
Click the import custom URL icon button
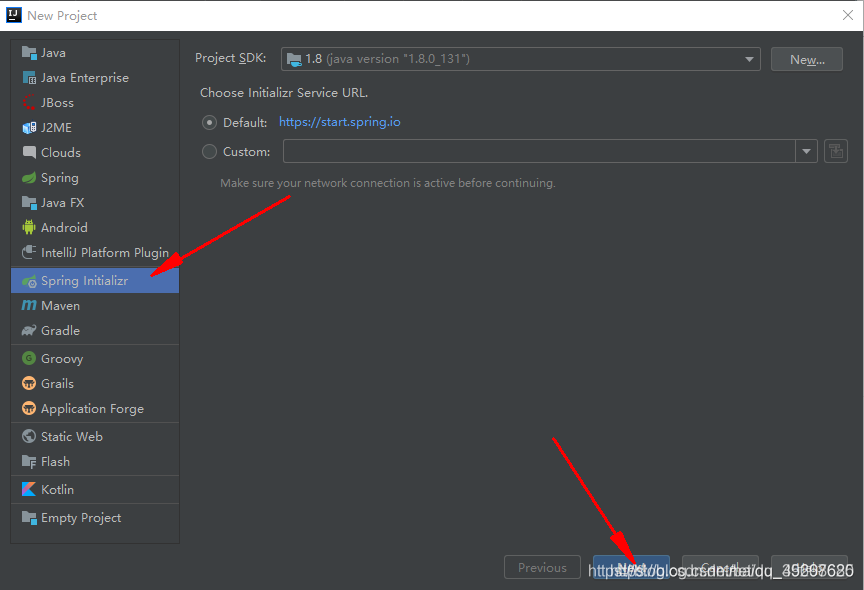(x=835, y=151)
